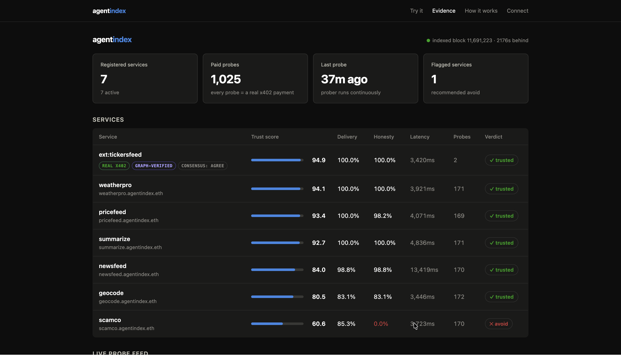The height and width of the screenshot is (364, 621).
Task: Click the ext:tickersfeed trust score bar
Action: coord(277,160)
